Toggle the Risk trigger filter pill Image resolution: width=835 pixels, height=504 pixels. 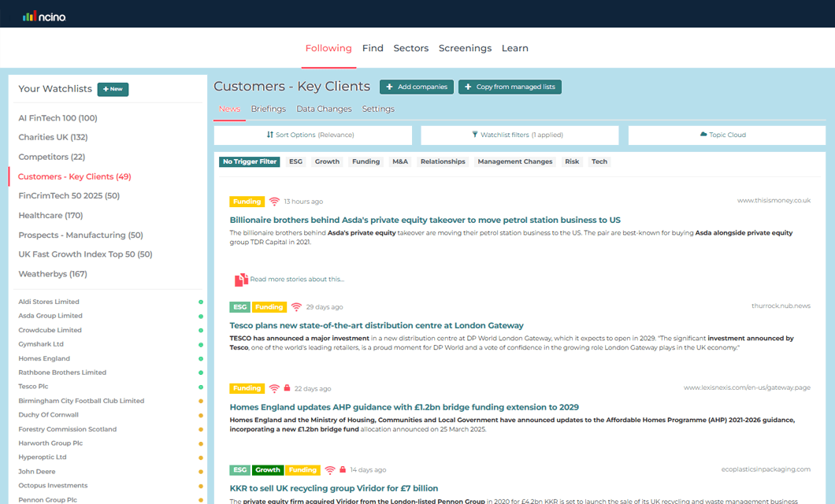click(x=571, y=161)
